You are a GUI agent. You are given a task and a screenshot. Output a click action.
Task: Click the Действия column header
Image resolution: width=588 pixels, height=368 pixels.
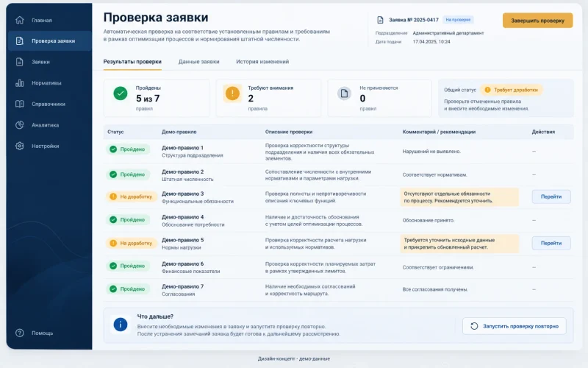[x=543, y=132]
